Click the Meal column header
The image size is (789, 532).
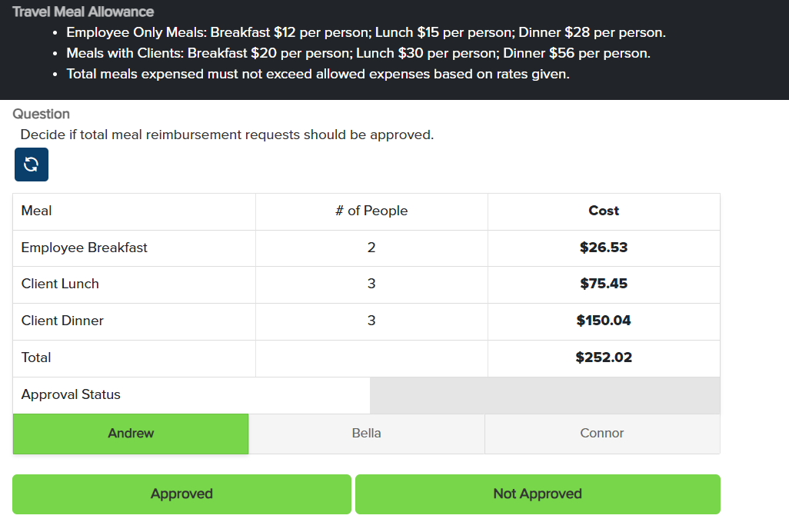click(x=37, y=211)
